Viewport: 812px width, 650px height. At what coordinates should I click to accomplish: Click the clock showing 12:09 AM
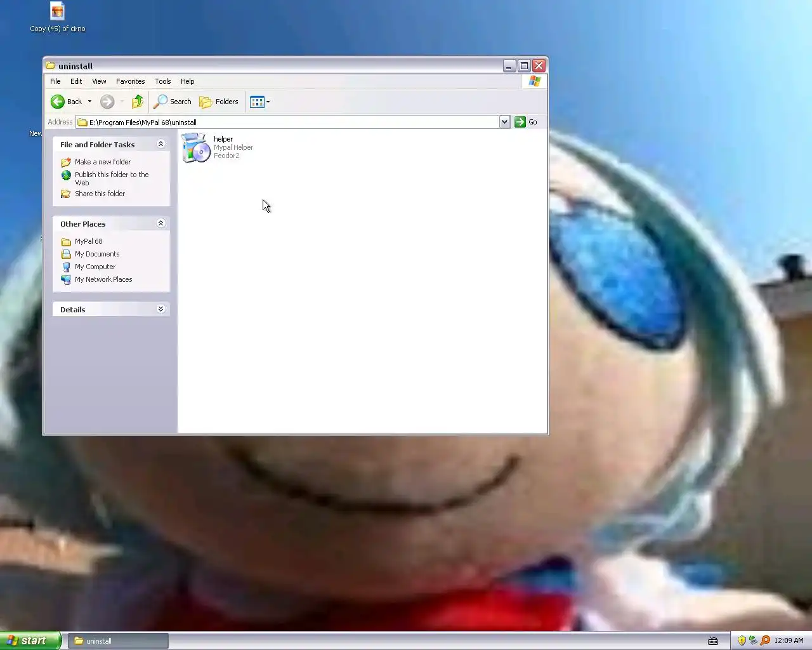click(x=789, y=640)
